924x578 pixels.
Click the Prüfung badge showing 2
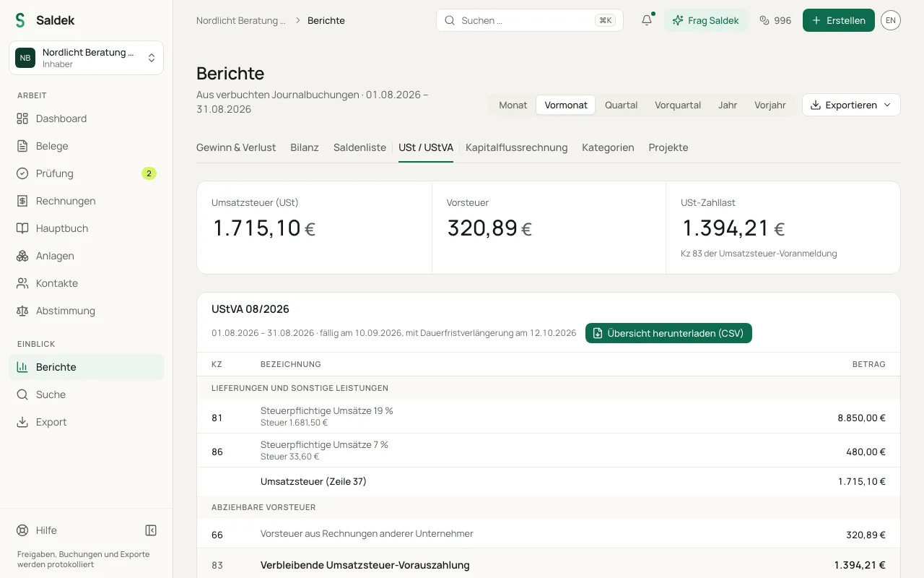click(x=149, y=173)
